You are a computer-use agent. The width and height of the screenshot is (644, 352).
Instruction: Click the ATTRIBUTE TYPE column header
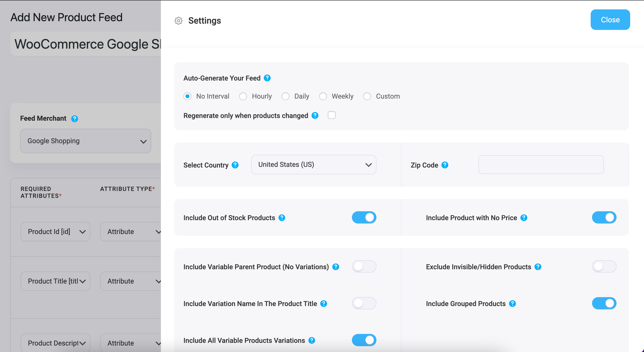tap(127, 189)
